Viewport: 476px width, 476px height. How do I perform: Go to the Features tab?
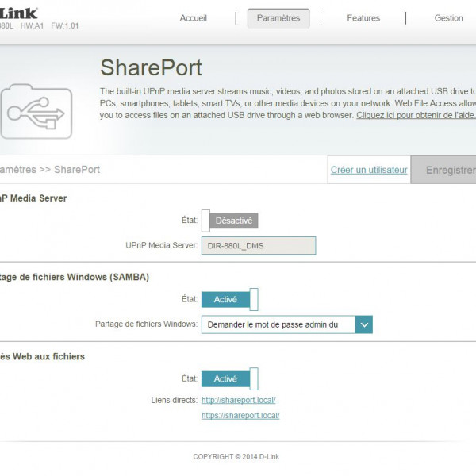pos(363,18)
